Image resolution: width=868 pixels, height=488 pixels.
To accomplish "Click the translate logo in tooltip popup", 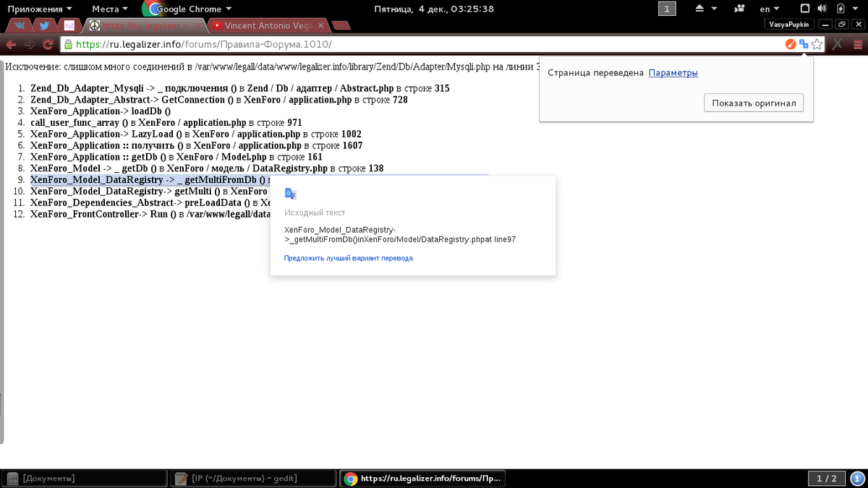I will click(291, 194).
